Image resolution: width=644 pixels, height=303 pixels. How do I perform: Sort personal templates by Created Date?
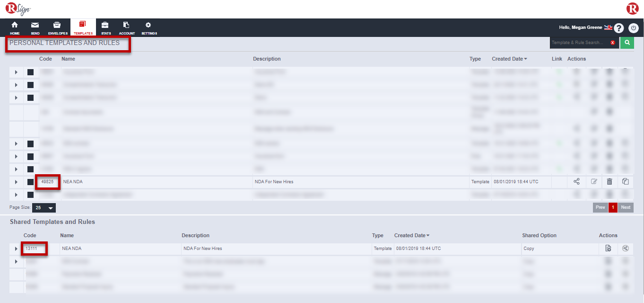509,59
